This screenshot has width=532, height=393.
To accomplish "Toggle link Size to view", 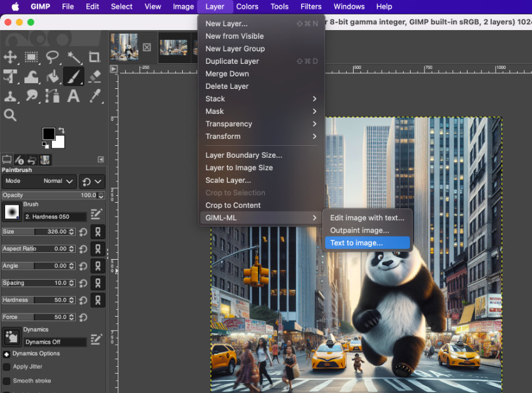I will (x=98, y=232).
